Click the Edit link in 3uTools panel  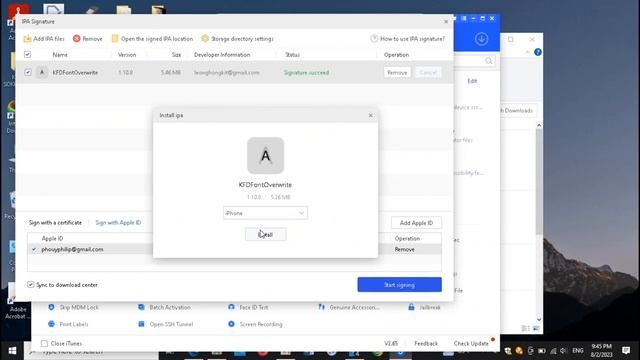pyautogui.click(x=472, y=81)
